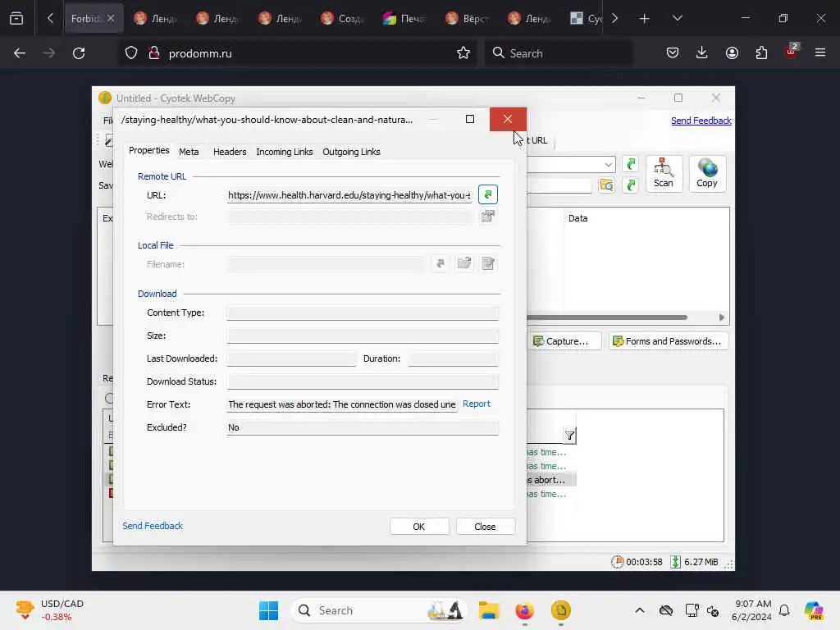Click the Firefox Search box
The height and width of the screenshot is (630, 840).
[558, 53]
